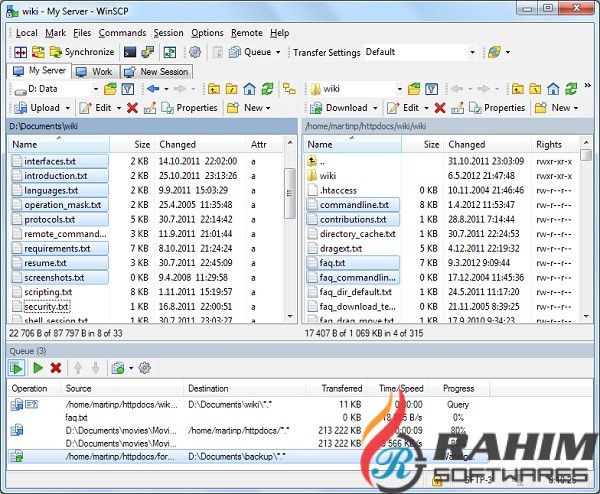The height and width of the screenshot is (494, 600).
Task: Open the Commands menu
Action: click(x=122, y=33)
